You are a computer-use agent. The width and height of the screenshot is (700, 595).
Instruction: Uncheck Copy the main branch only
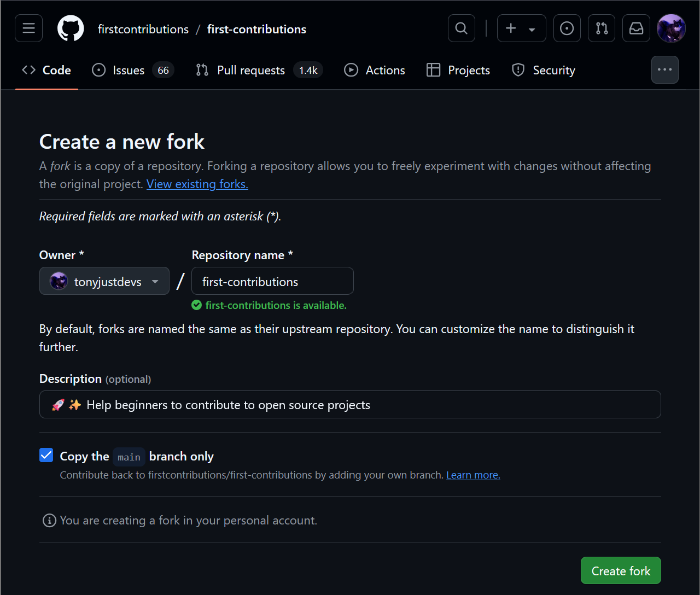pos(46,455)
